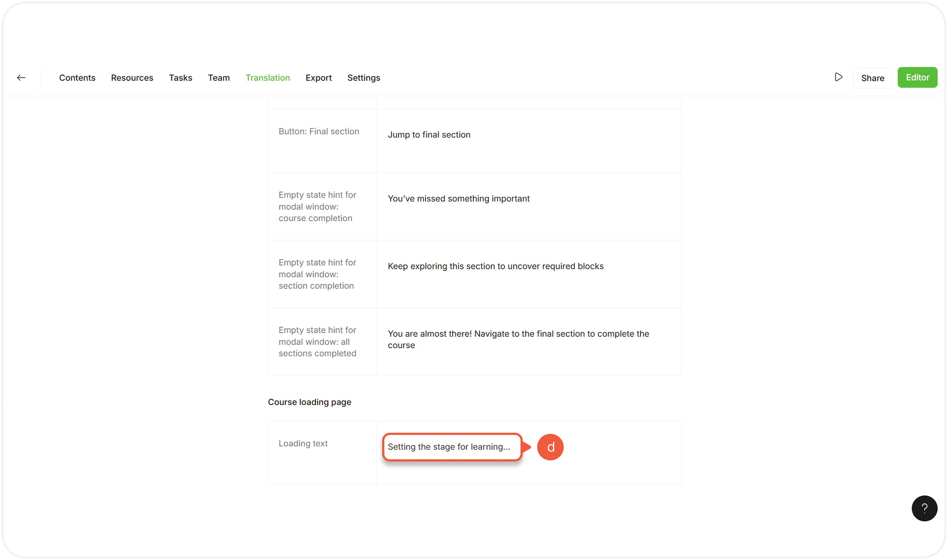Edit the 'Jump to final section' text

point(429,135)
